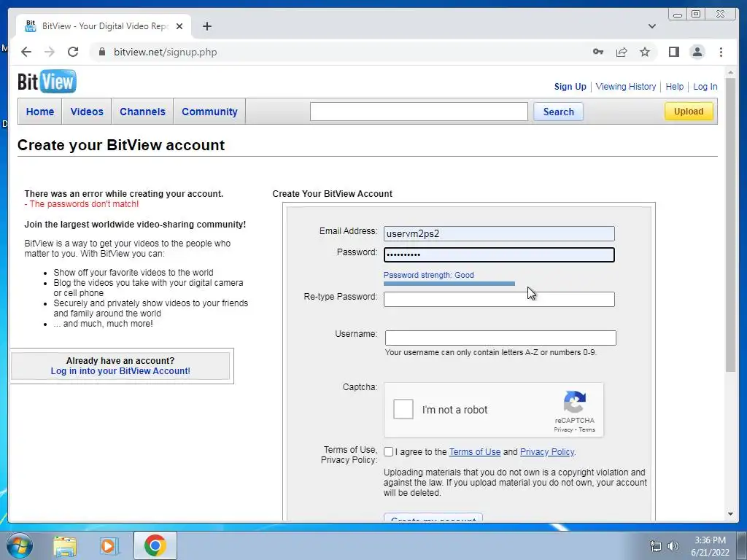Open the Privacy Policy link
Viewport: 747px width, 560px height.
tap(547, 452)
